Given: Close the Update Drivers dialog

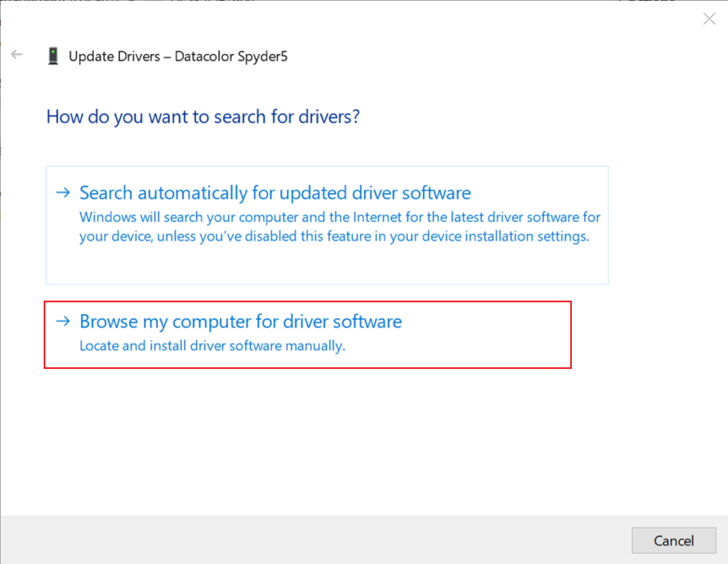Looking at the screenshot, I should [x=709, y=19].
